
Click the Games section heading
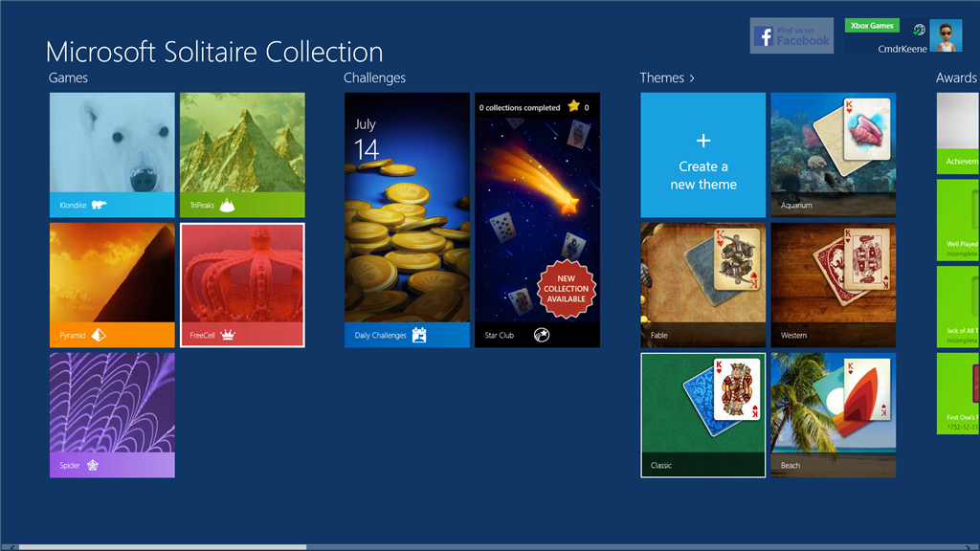(x=68, y=77)
